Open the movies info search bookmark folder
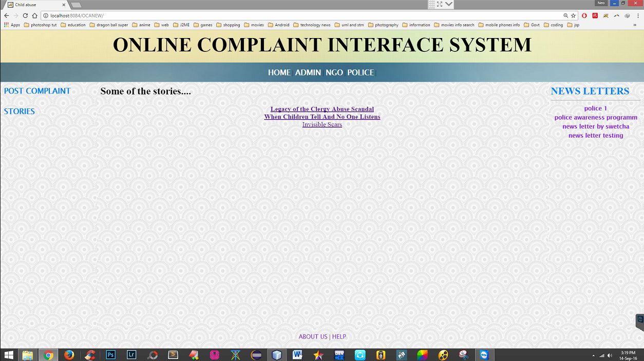 pyautogui.click(x=454, y=25)
